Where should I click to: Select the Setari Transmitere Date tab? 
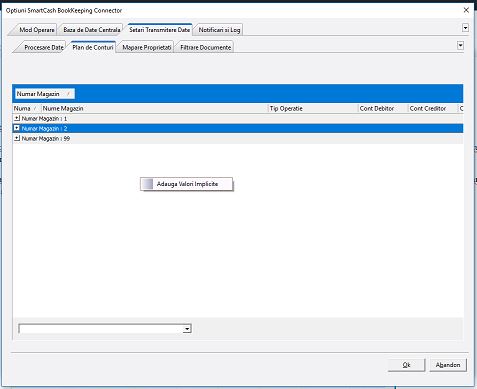(159, 29)
